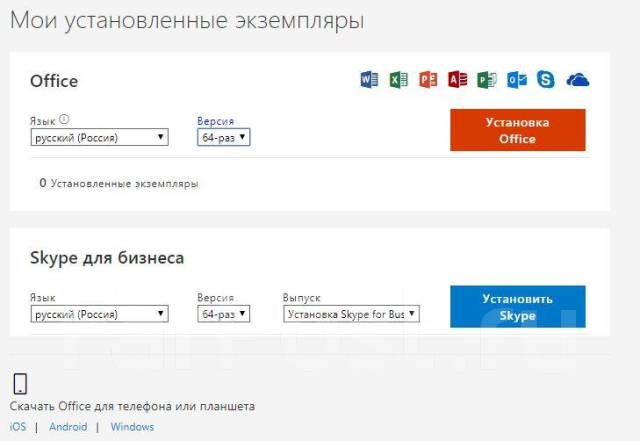Click the Установить Skype button
The width and height of the screenshot is (640, 441).
click(x=518, y=306)
